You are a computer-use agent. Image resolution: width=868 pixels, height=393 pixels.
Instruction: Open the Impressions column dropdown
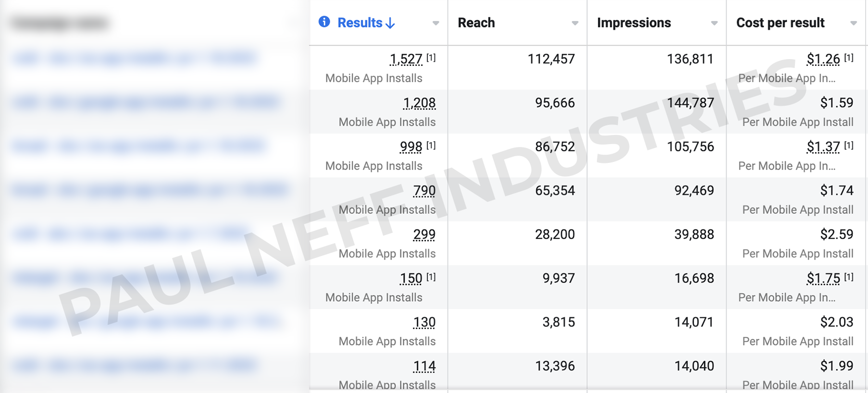point(714,23)
